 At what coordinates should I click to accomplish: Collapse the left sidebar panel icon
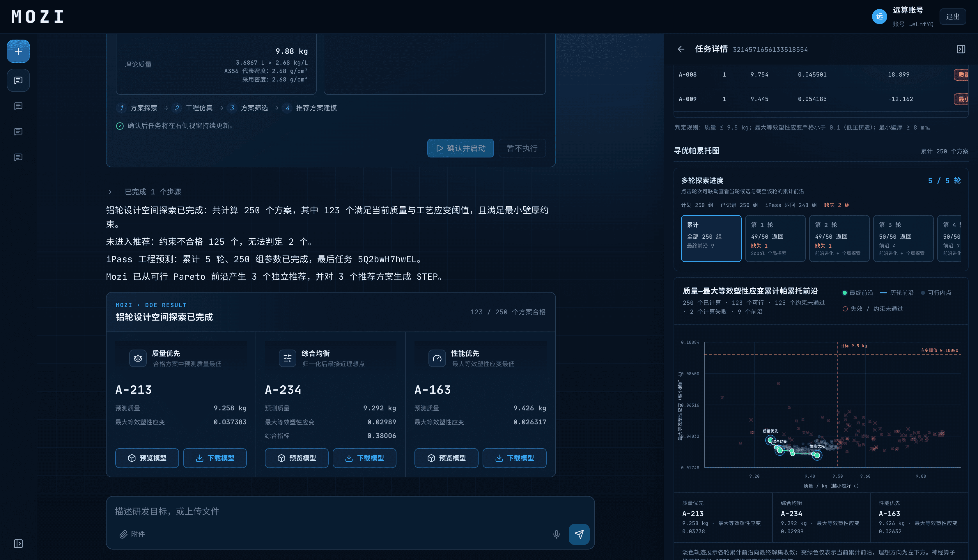tap(18, 543)
